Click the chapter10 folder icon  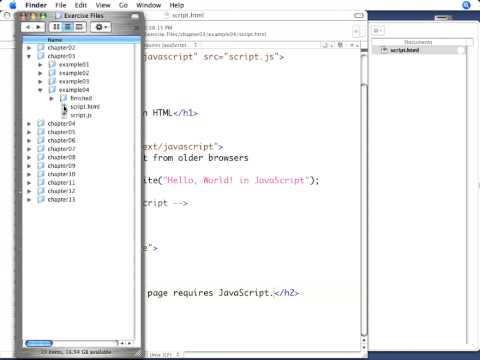[x=41, y=174]
